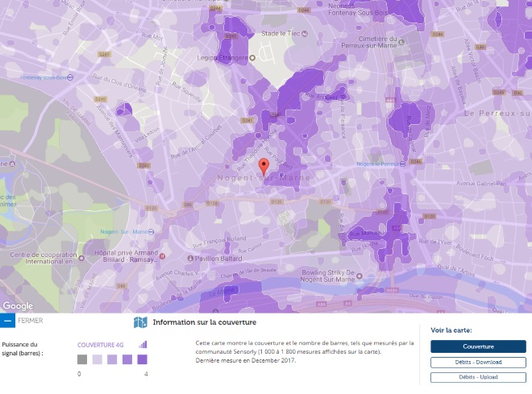Click the Google logo on the map
Screen dimensions: 532x394
coord(18,306)
